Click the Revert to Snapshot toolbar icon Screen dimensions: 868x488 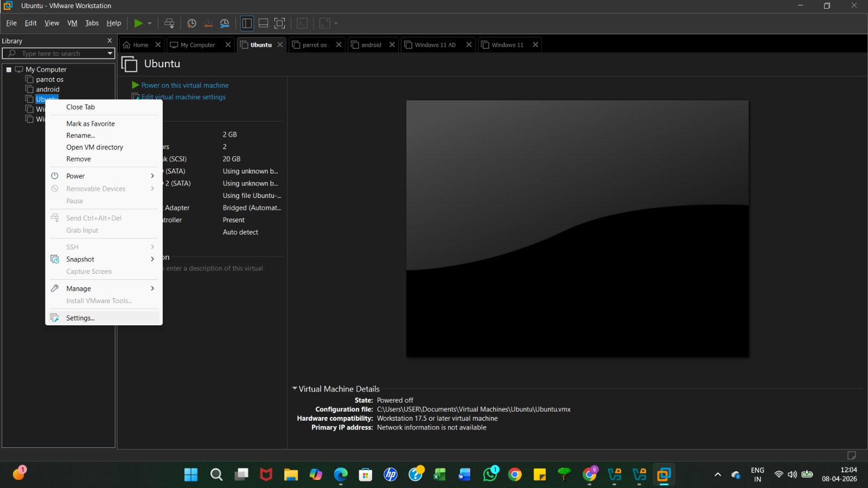(208, 23)
